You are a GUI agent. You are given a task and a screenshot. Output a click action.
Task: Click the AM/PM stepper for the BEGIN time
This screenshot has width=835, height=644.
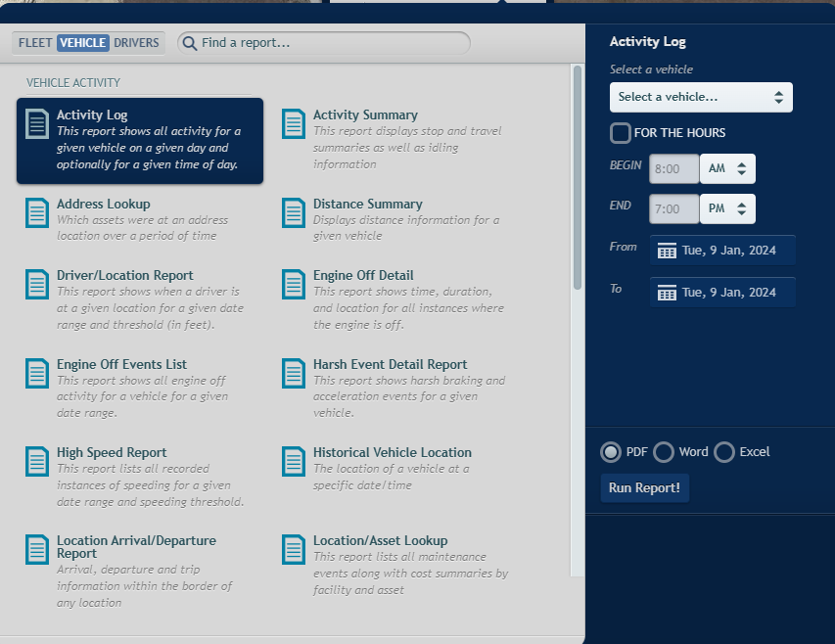742,168
